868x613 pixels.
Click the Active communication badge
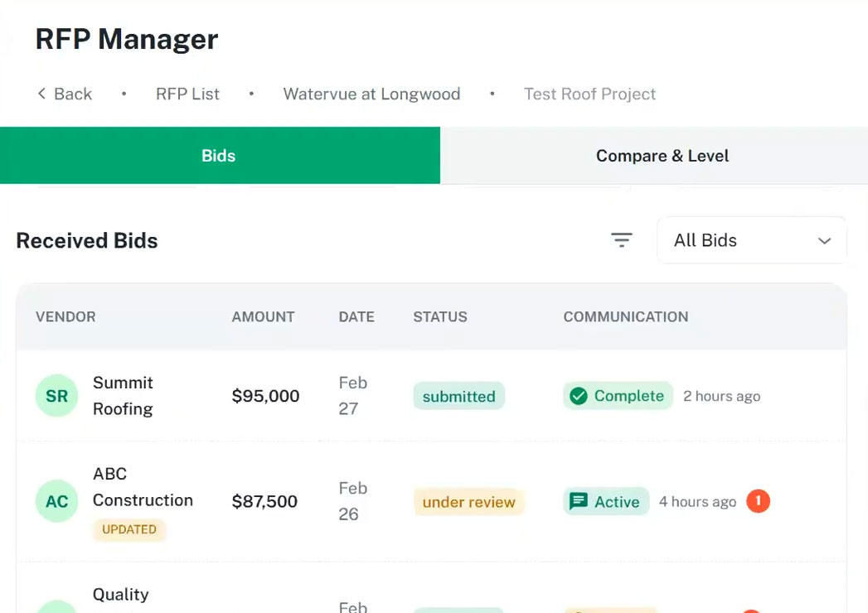tap(605, 501)
